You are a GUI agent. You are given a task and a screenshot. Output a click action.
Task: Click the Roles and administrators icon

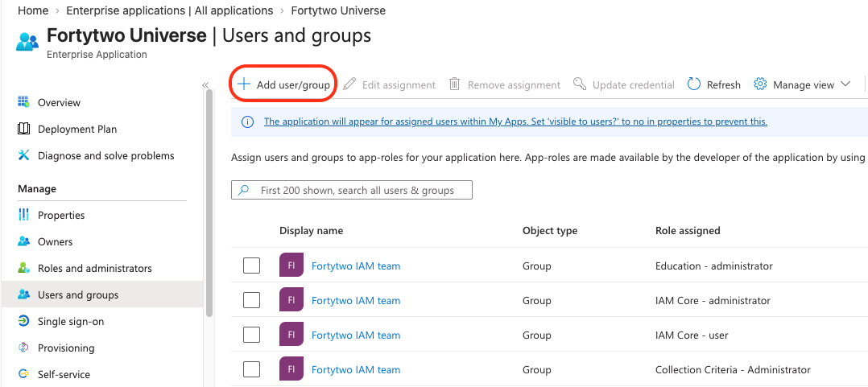point(23,268)
